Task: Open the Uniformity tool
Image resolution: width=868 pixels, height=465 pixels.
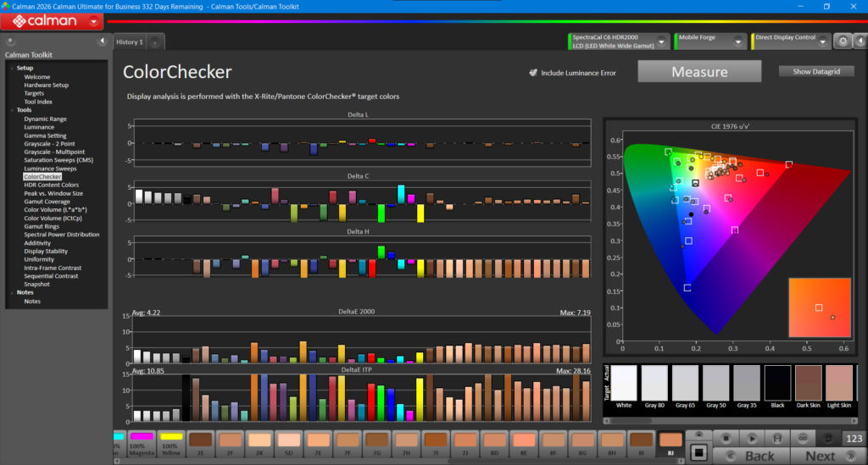Action: [x=39, y=259]
